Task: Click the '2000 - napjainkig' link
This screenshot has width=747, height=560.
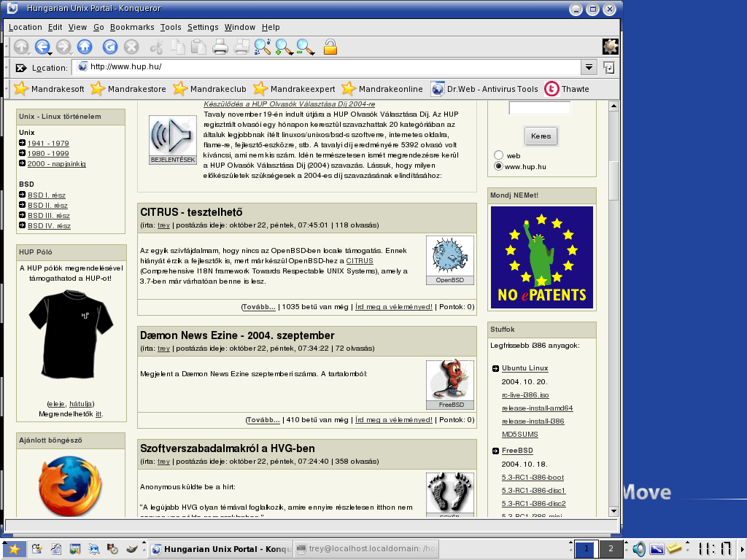Action: [x=57, y=164]
